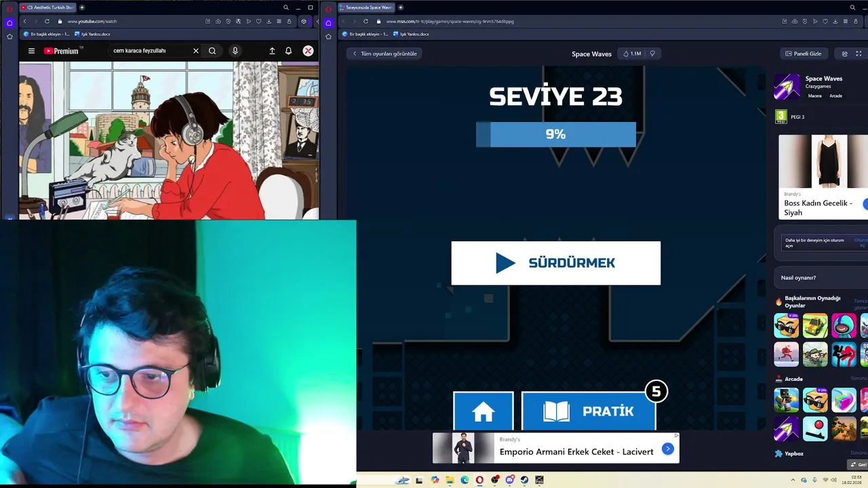
Task: Open Opera home sidebar button, MSN window
Action: (328, 23)
